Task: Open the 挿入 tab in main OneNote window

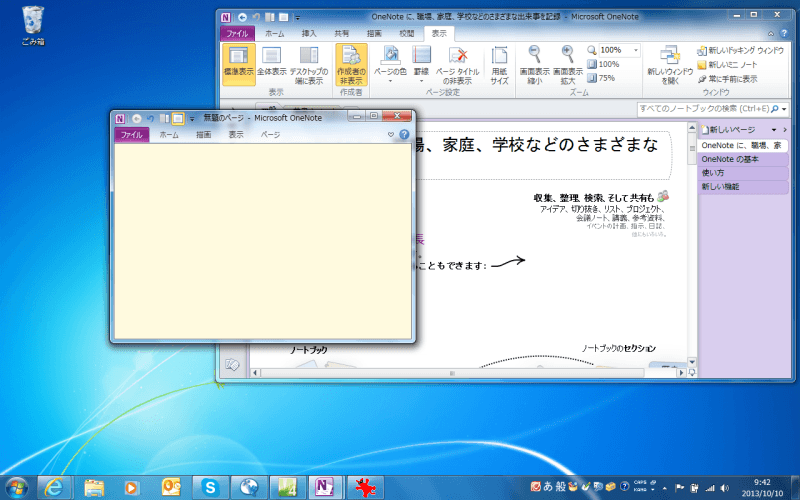Action: (x=309, y=34)
